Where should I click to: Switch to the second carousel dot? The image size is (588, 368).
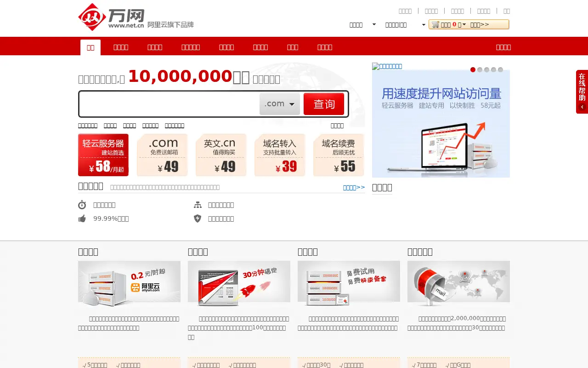(x=480, y=70)
